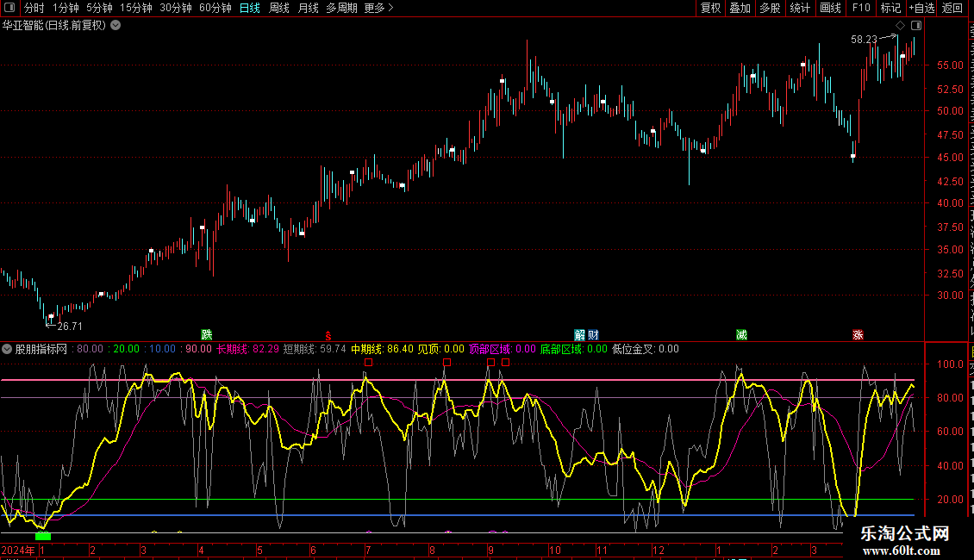Click the 叠加 overlay button
Viewport: 974px width, 560px height.
pyautogui.click(x=740, y=8)
